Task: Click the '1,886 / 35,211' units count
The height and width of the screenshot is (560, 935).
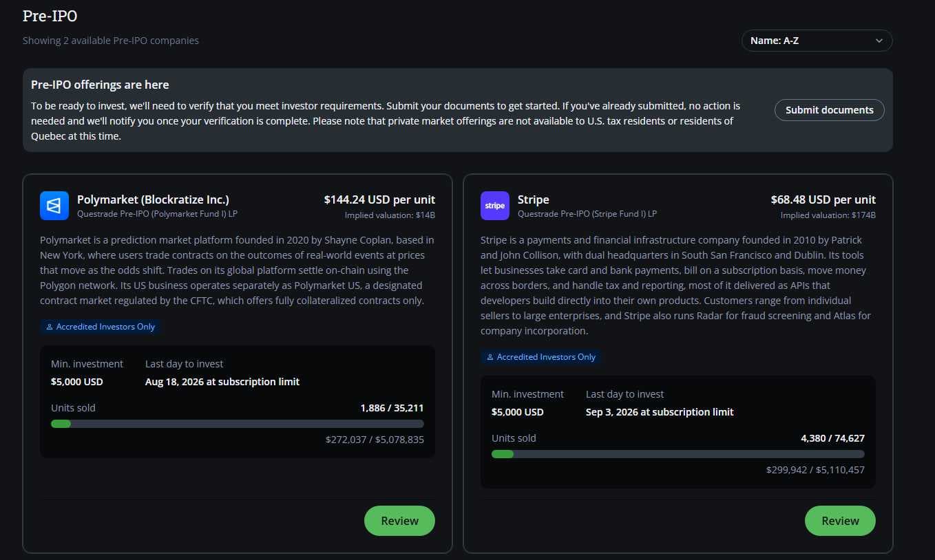Action: coord(392,408)
